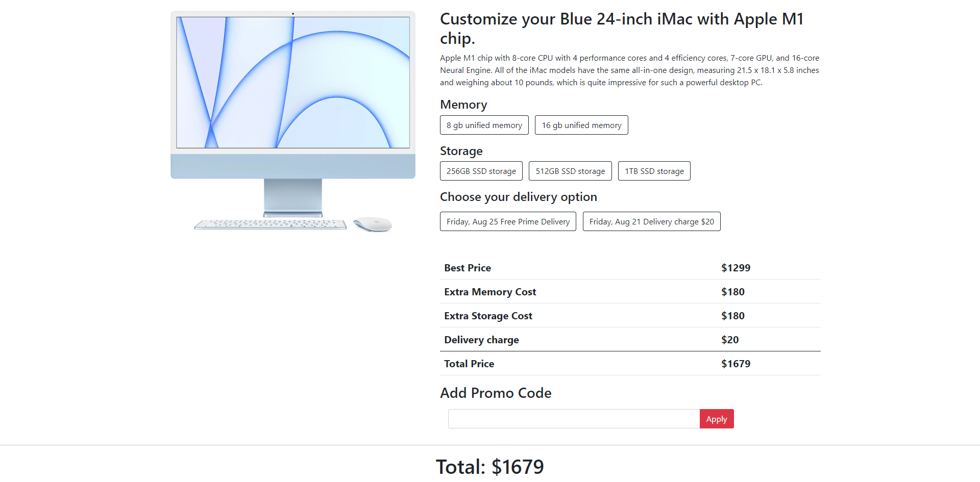The image size is (980, 482).
Task: Click the Total Price label
Action: pyautogui.click(x=469, y=364)
